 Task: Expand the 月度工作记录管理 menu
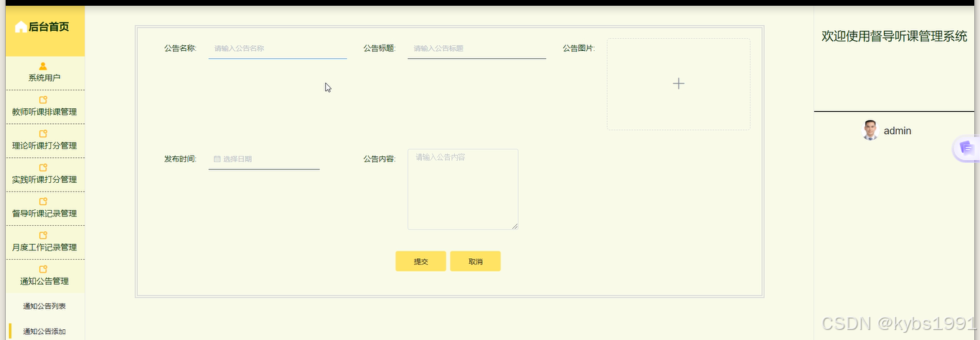44,242
